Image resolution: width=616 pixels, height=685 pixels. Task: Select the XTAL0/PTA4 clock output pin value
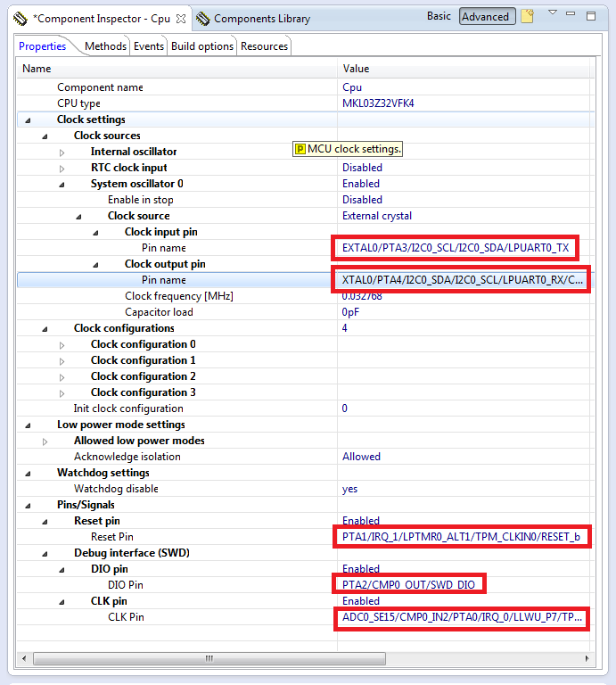pos(461,280)
